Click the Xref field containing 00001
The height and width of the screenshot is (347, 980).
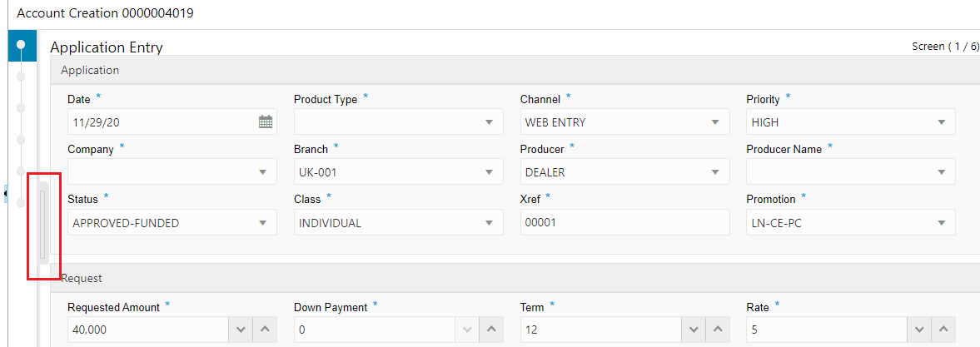click(x=625, y=222)
